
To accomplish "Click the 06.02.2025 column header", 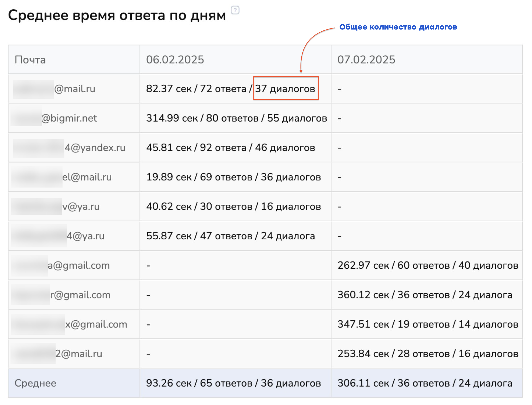I will [x=175, y=59].
